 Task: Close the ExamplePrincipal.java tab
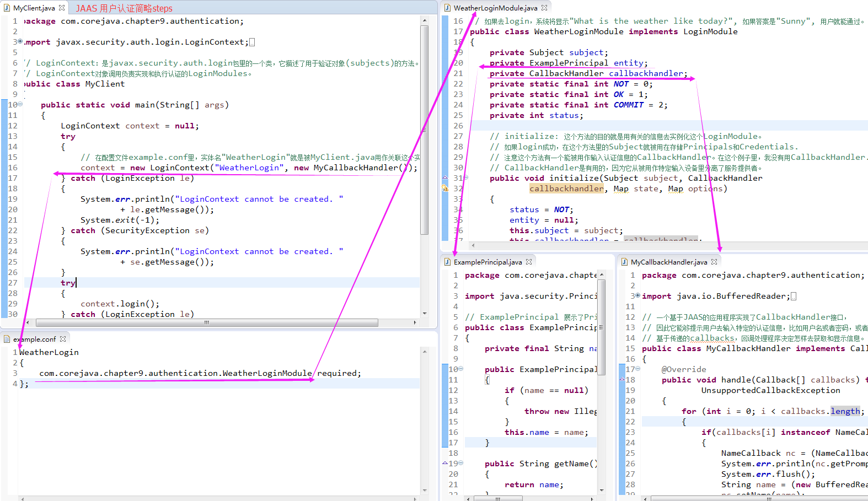(x=529, y=262)
